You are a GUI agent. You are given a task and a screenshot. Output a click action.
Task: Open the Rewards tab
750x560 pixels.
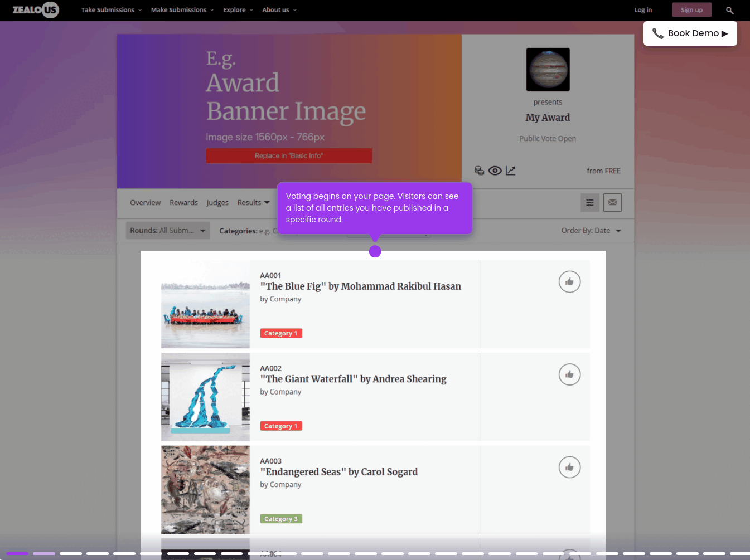click(183, 203)
